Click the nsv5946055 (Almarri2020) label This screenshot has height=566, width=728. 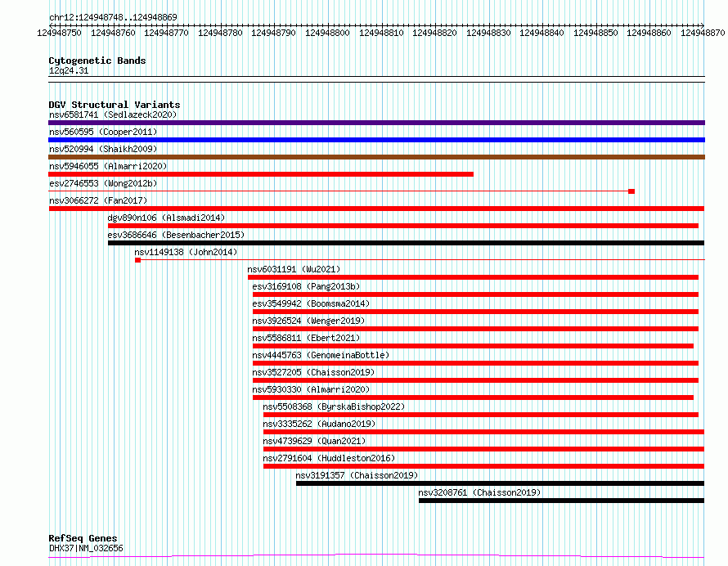coord(108,166)
